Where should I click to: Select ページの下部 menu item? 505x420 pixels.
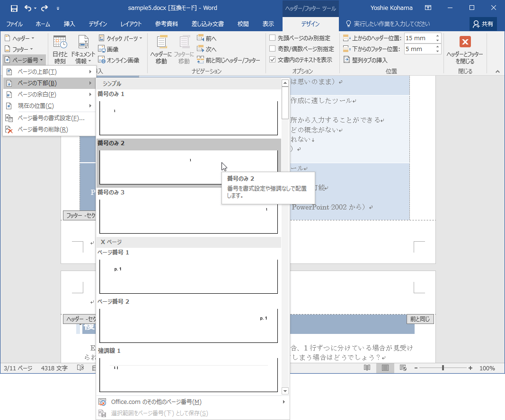(x=49, y=83)
